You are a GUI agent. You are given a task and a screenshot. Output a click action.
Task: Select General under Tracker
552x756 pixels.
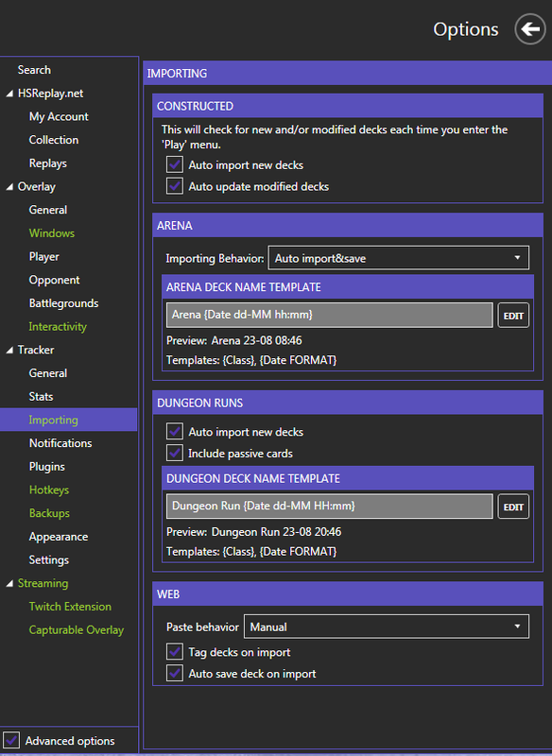tap(47, 373)
